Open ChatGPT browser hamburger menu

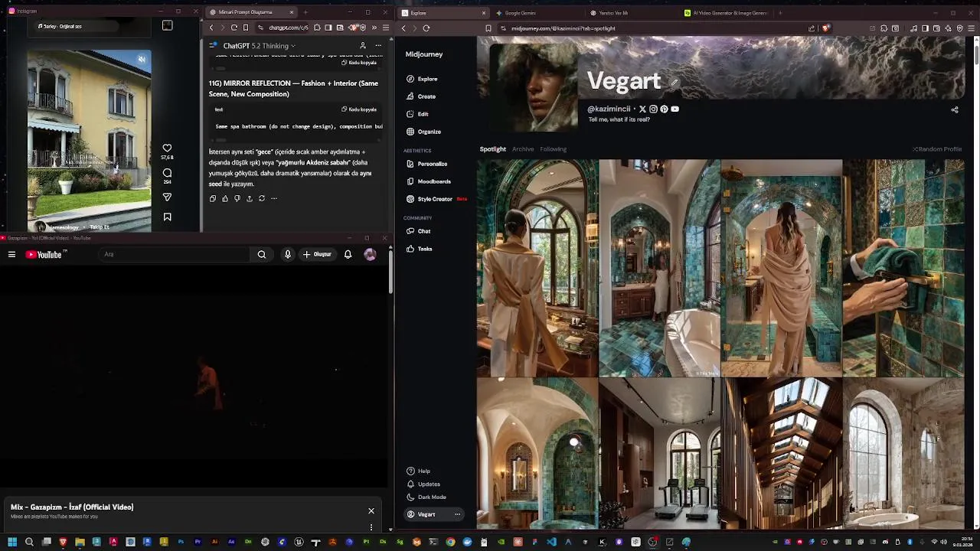[x=386, y=28]
